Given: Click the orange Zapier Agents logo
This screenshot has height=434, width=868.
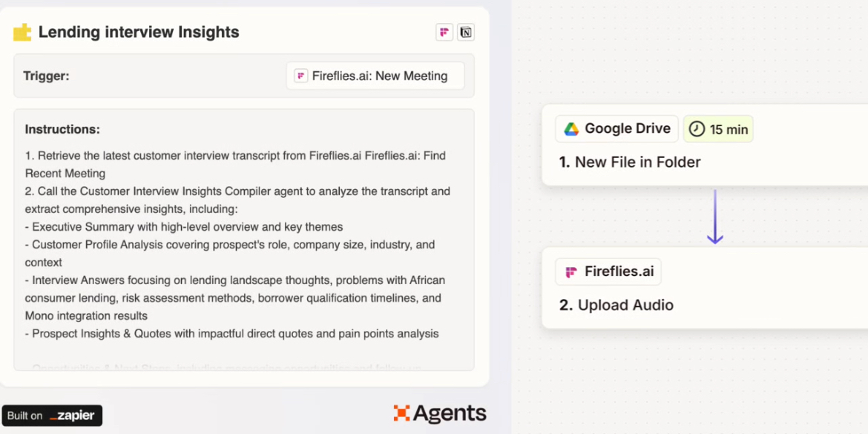Looking at the screenshot, I should point(439,412).
